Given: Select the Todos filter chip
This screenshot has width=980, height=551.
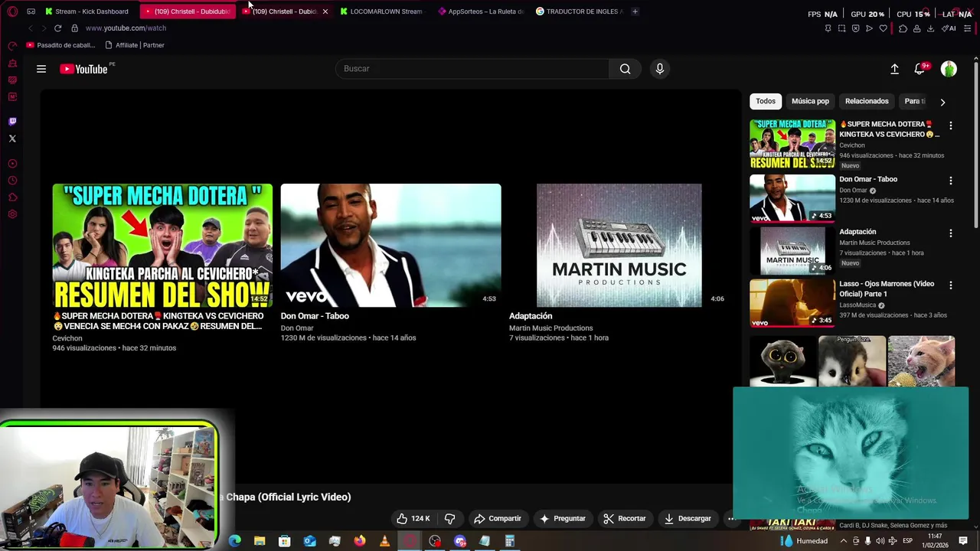Looking at the screenshot, I should point(766,101).
